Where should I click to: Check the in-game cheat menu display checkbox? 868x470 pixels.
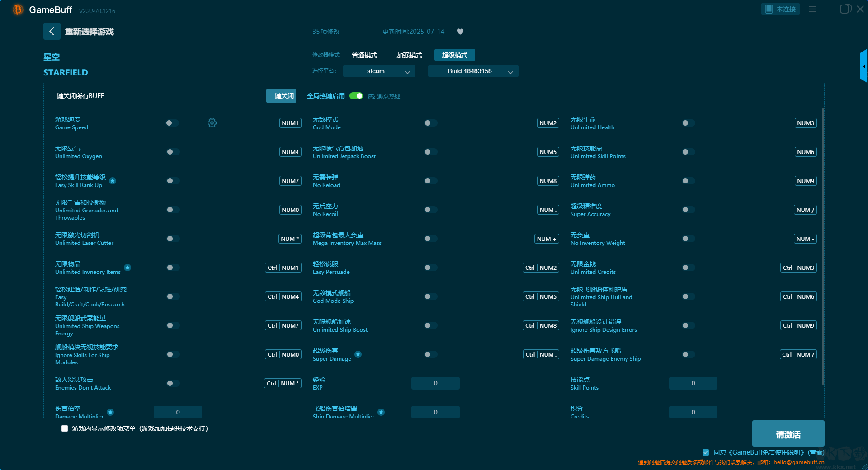click(x=65, y=428)
